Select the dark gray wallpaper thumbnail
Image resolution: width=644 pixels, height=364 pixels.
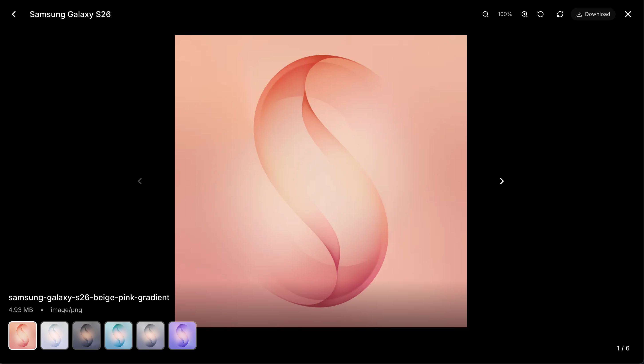[x=87, y=336]
